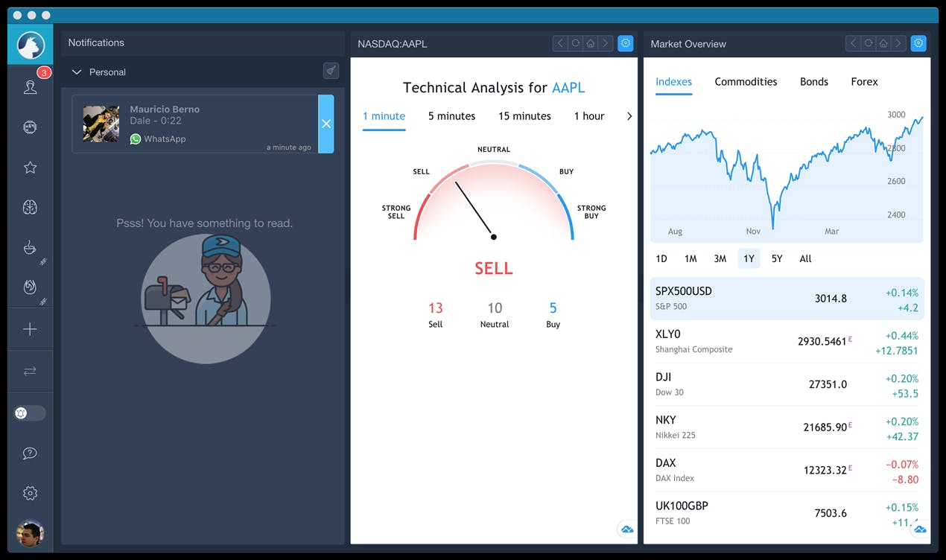Image resolution: width=946 pixels, height=560 pixels.
Task: Click the red 13 Sell count
Action: click(436, 308)
